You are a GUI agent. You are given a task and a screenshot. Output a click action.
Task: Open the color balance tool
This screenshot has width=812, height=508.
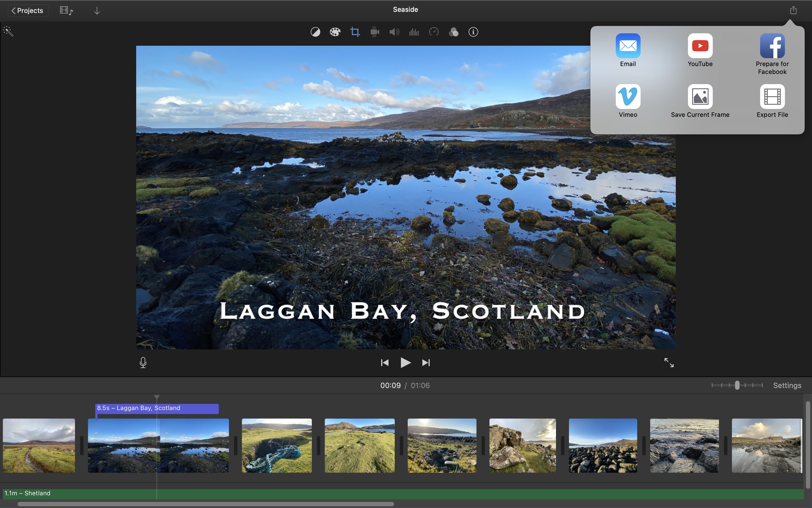315,32
